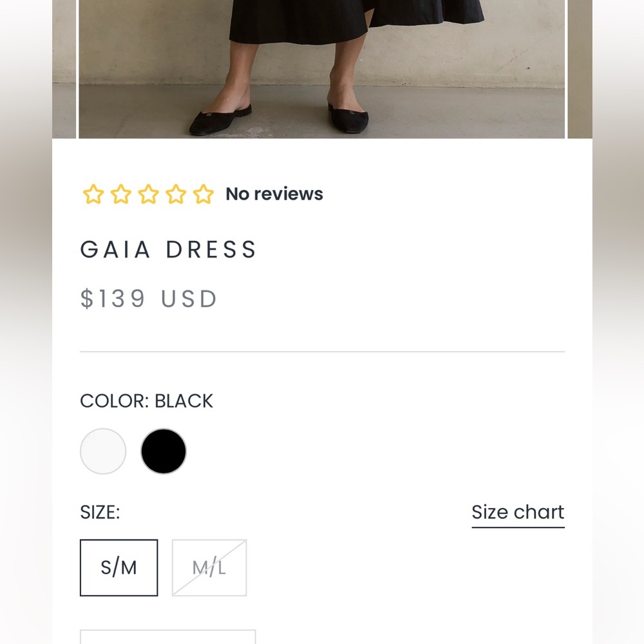Select the S/M size option
Image resolution: width=644 pixels, height=644 pixels.
pos(118,567)
